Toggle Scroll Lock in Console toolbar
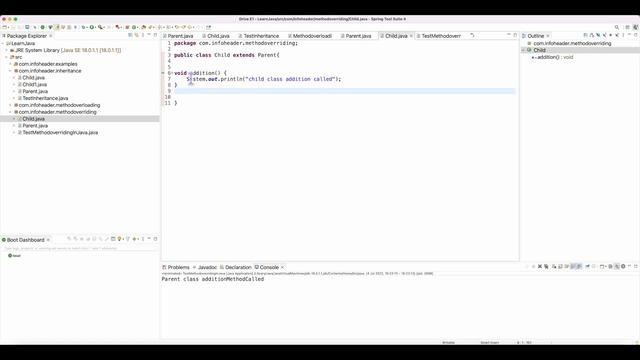The image size is (640, 360). click(x=560, y=267)
